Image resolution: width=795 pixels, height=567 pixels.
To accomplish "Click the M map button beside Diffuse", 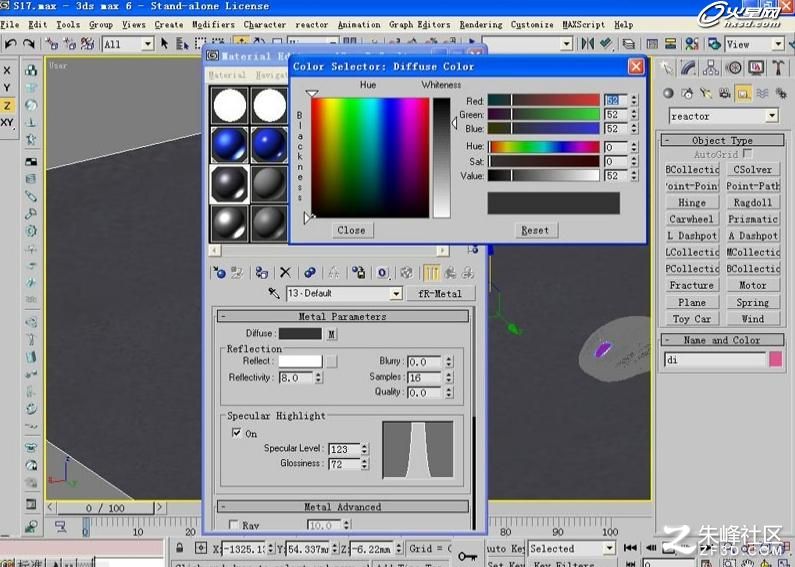I will coord(331,334).
